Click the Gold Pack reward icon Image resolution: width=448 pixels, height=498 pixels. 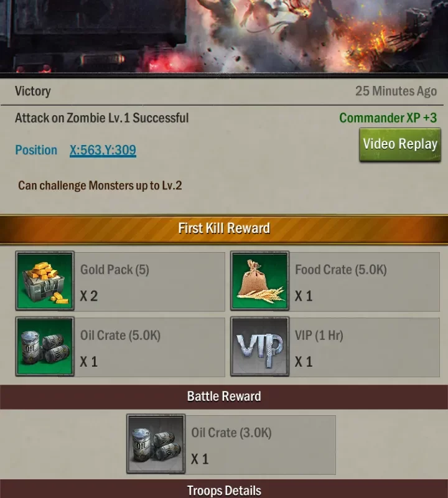[45, 281]
